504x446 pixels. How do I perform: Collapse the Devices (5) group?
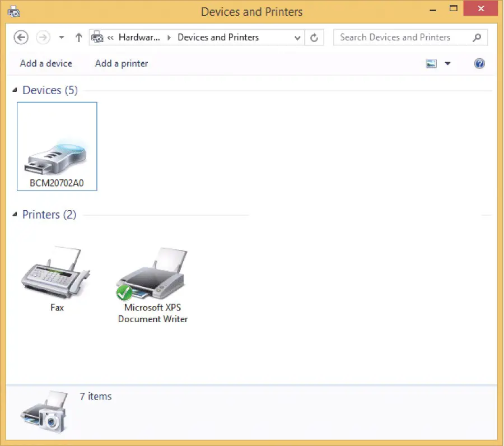pyautogui.click(x=15, y=90)
